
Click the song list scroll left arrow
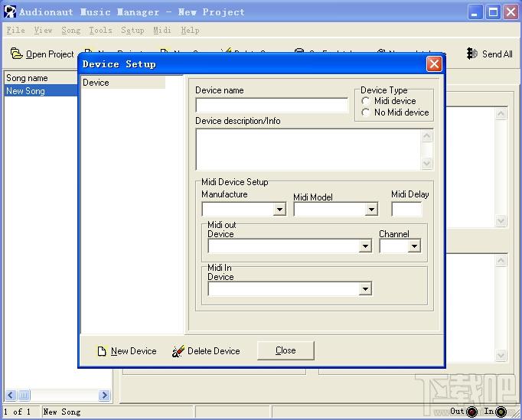pos(10,395)
